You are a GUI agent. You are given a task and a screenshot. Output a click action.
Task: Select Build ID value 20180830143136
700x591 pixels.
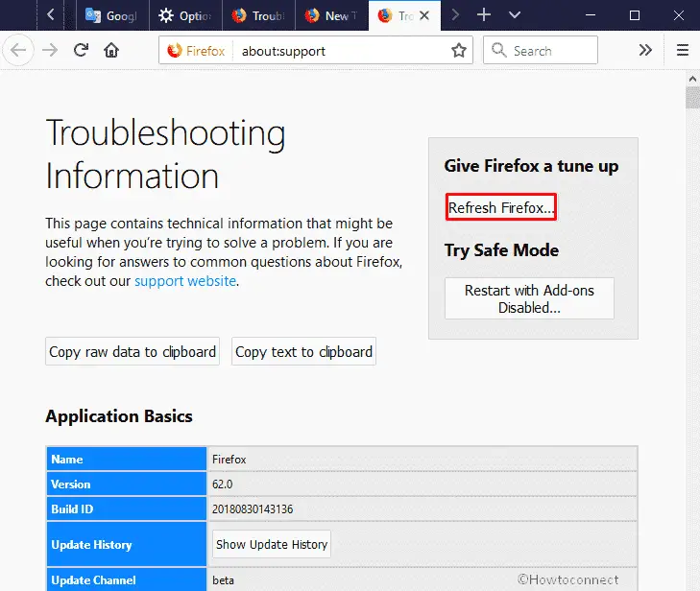click(x=253, y=508)
